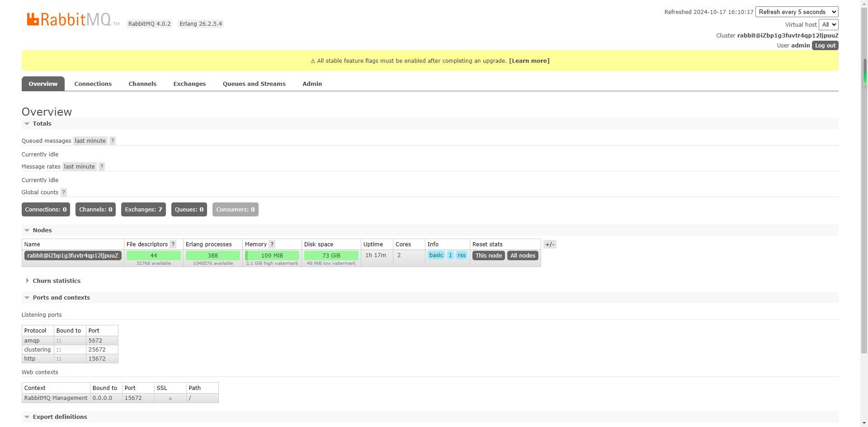Image resolution: width=868 pixels, height=427 pixels.
Task: Change Message rates last minute range
Action: 80,167
